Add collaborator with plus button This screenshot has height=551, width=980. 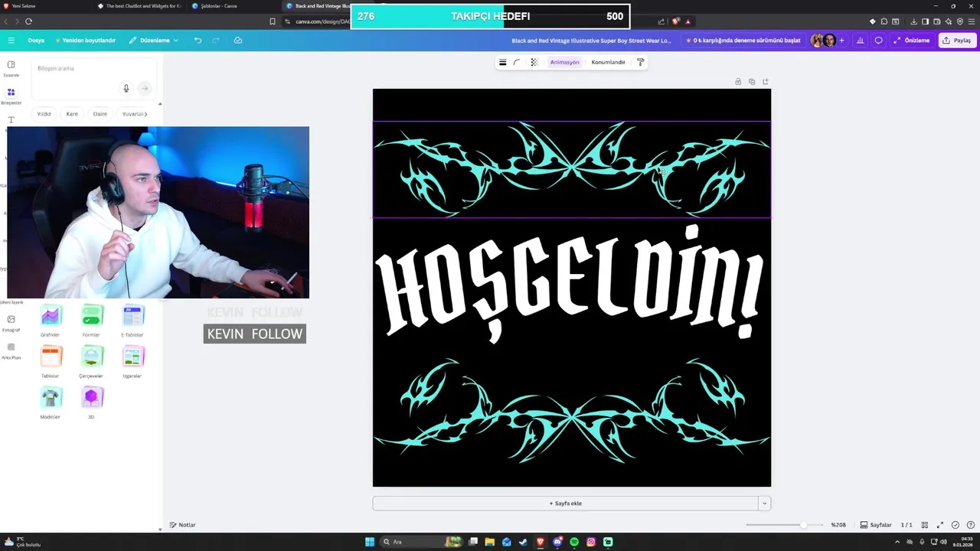pyautogui.click(x=841, y=41)
